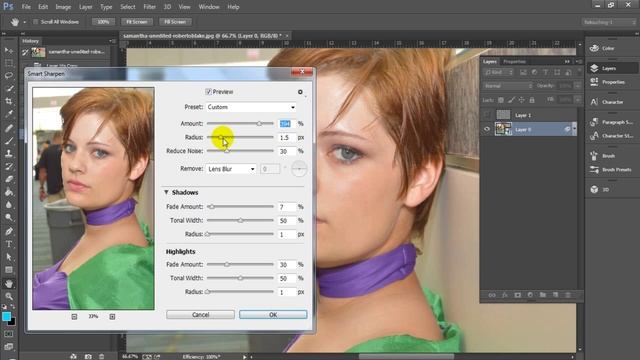Viewport: 640px width, 360px height.
Task: Open the Properties panel icon
Action: [x=594, y=82]
